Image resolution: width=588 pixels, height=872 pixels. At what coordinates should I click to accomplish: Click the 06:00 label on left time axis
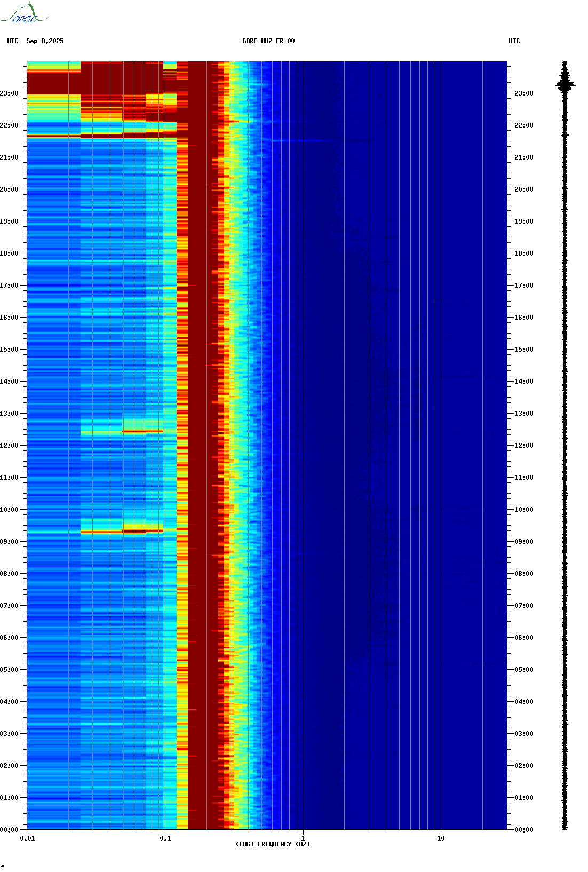click(9, 638)
